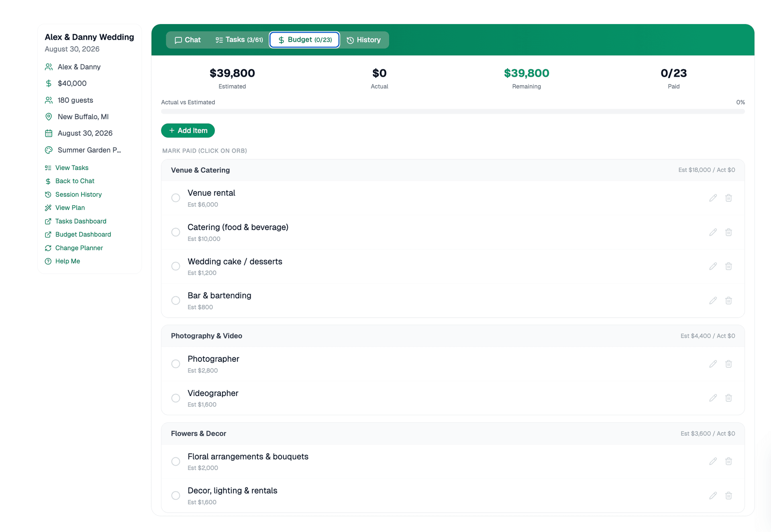Click the palette icon beside Summer Garden P...

click(x=49, y=150)
